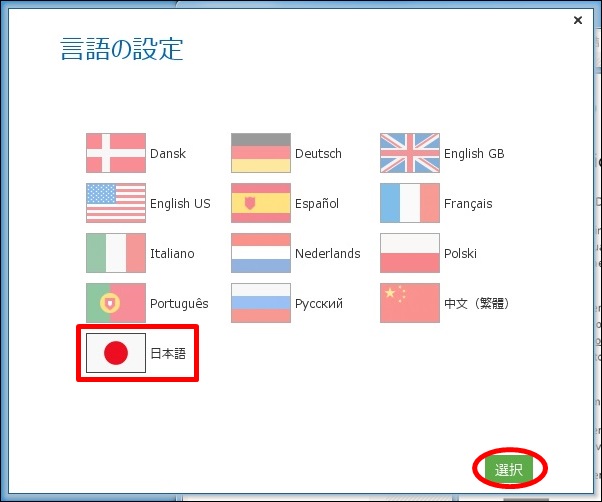The width and height of the screenshot is (602, 502).
Task: Choose the United Kingdom flag icon
Action: coord(410,153)
